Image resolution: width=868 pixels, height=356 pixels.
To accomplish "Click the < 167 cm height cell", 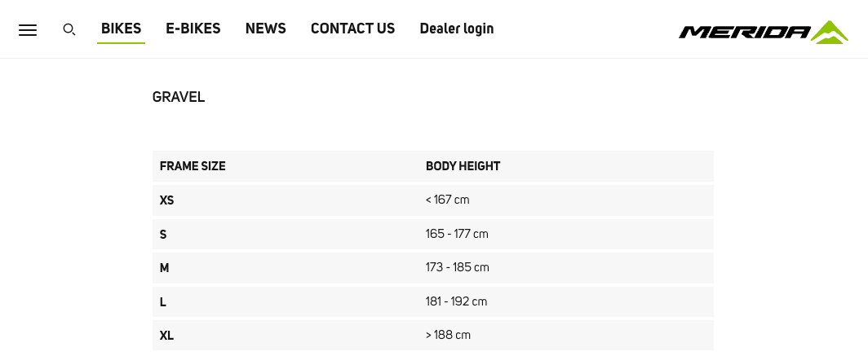I will [x=447, y=200].
